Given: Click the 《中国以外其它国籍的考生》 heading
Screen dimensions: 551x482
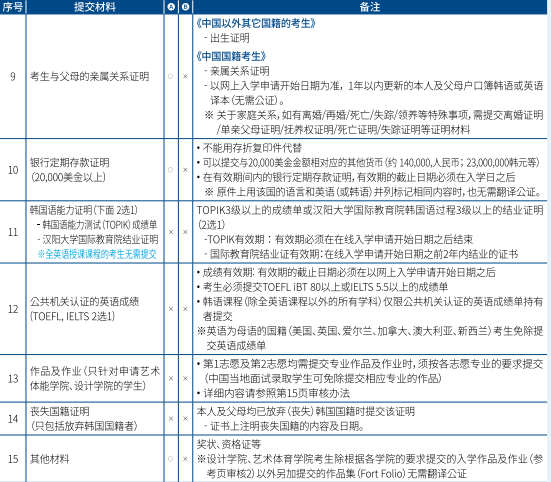Looking at the screenshot, I should pyautogui.click(x=256, y=23).
